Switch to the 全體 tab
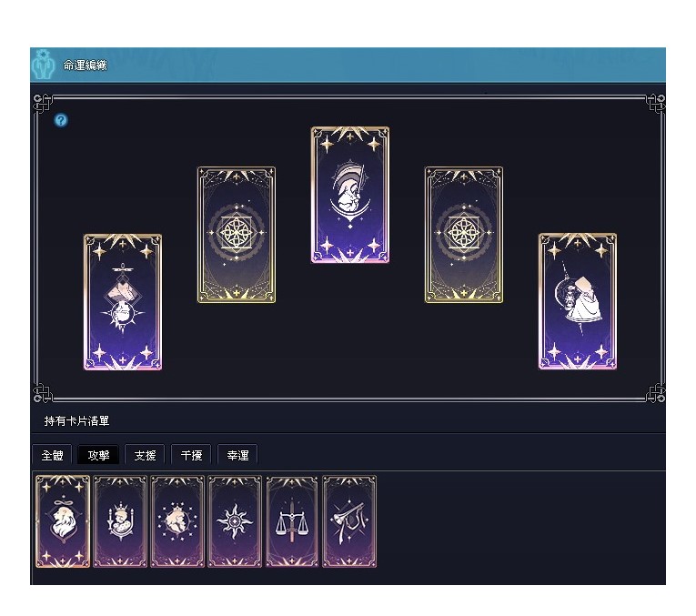This screenshot has height=616, width=696. [x=53, y=455]
